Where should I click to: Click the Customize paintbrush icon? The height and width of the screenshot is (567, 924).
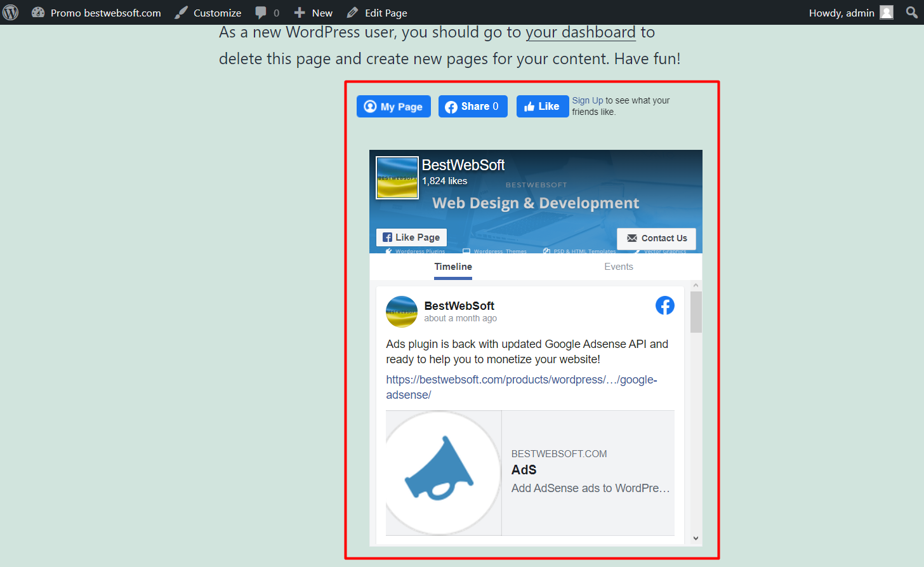181,13
